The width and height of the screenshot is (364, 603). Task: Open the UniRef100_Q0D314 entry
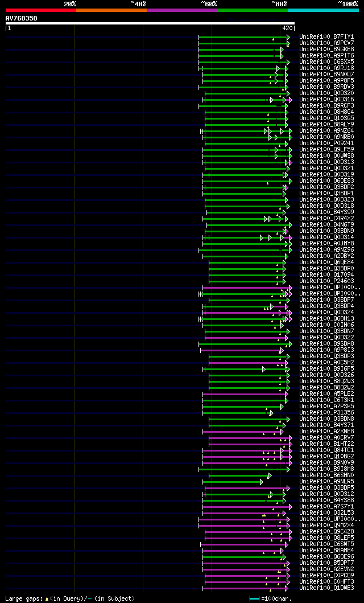tap(326, 237)
